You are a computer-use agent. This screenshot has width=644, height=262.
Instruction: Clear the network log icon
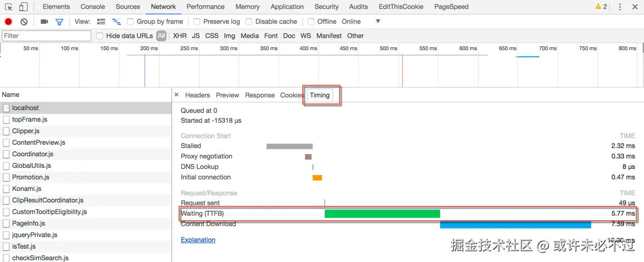(x=24, y=22)
